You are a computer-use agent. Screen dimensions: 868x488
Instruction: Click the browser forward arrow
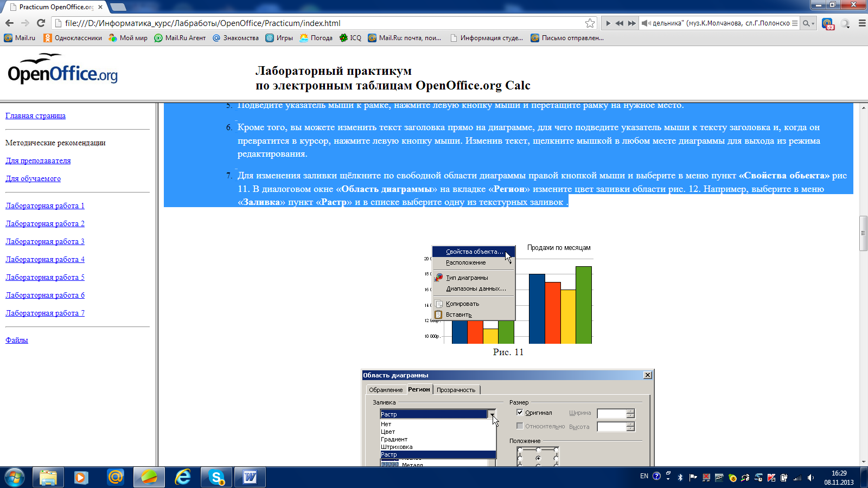(x=25, y=23)
